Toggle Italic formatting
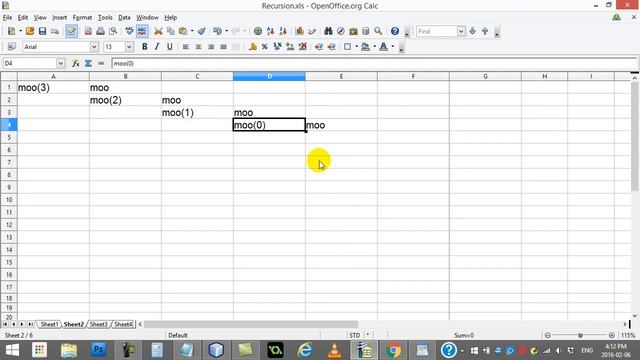Screen dimensions: 640x360 coord(157,47)
